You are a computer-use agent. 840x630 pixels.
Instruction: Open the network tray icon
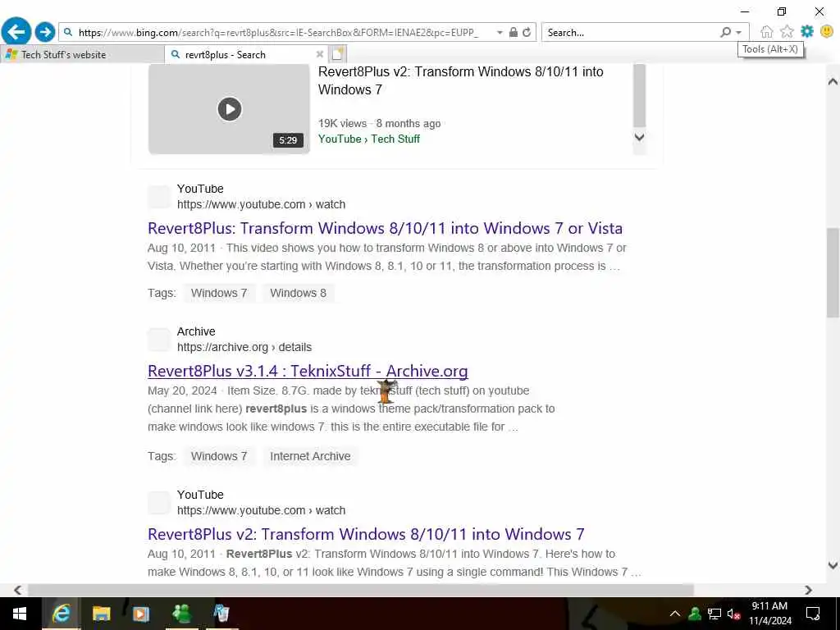(714, 614)
